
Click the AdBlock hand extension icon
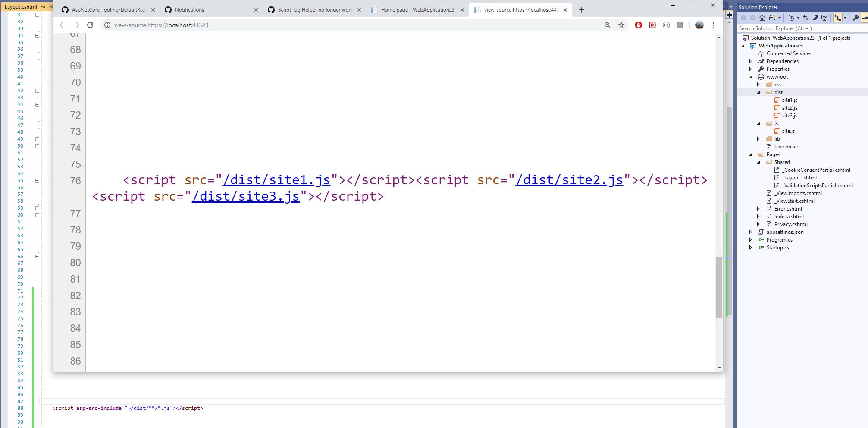click(x=639, y=25)
